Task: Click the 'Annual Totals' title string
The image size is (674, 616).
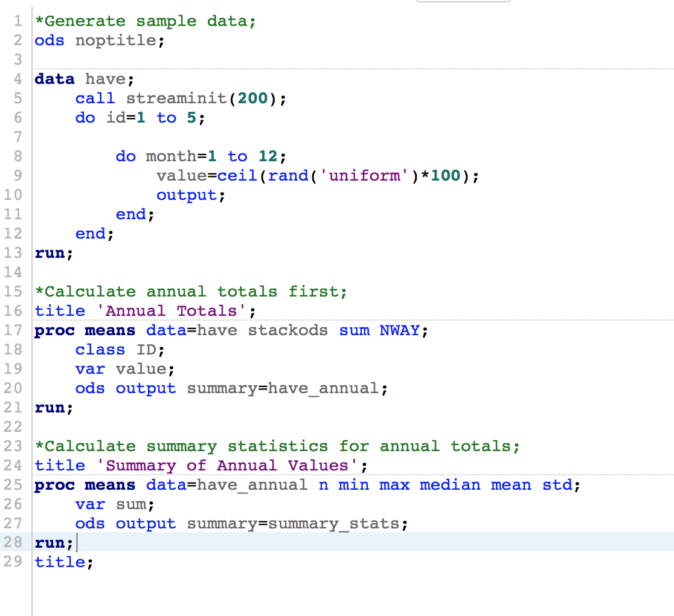Action: (x=171, y=311)
